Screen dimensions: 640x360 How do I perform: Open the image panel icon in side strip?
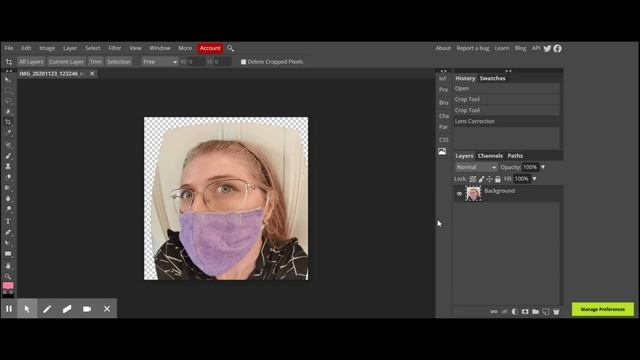[x=442, y=152]
